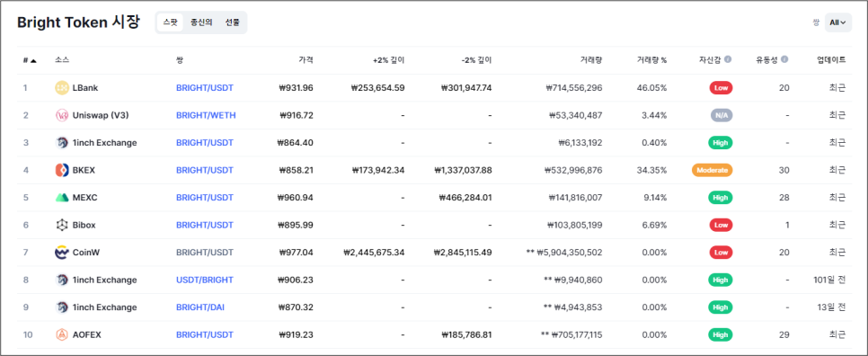
Task: Click the Moderate confidence badge for BKEX
Action: point(712,170)
